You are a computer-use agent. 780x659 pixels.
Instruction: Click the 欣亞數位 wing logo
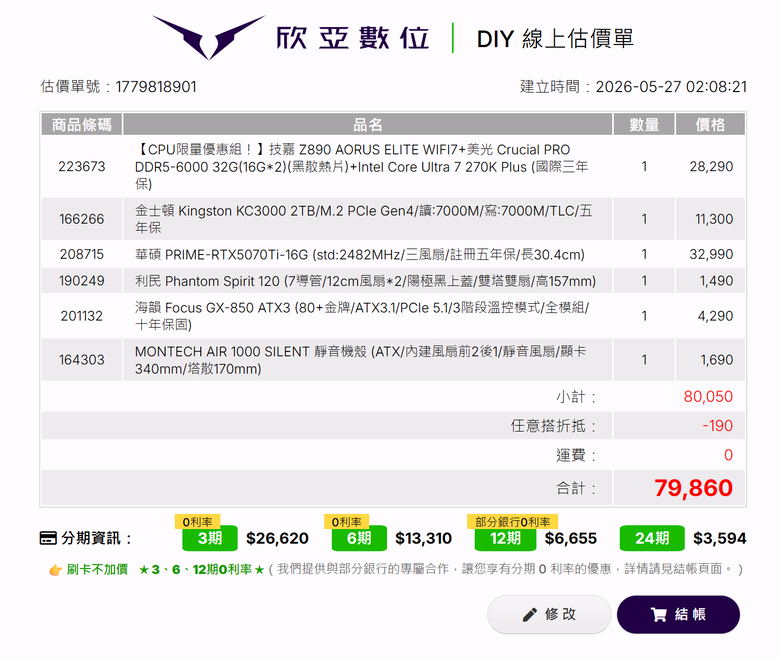click(208, 37)
